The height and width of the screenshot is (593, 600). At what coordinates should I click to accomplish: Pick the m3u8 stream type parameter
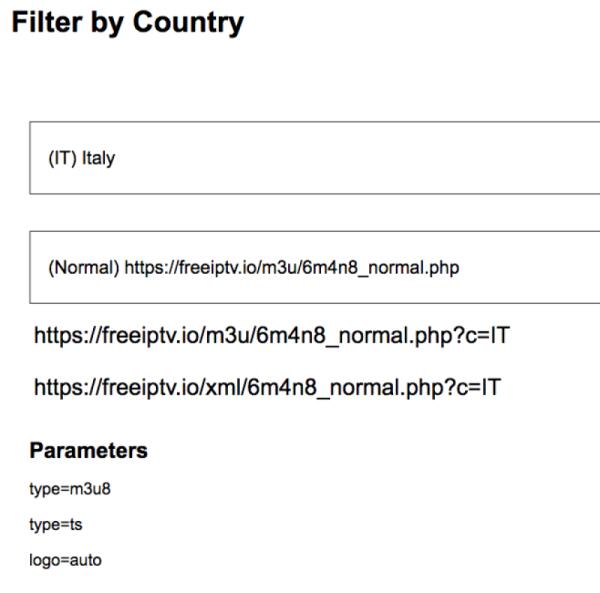(62, 489)
